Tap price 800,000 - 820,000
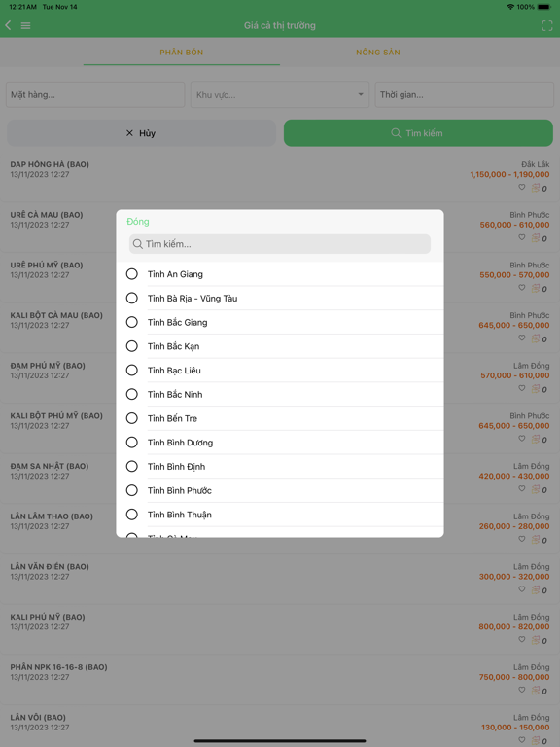This screenshot has width=560, height=747. [514, 626]
